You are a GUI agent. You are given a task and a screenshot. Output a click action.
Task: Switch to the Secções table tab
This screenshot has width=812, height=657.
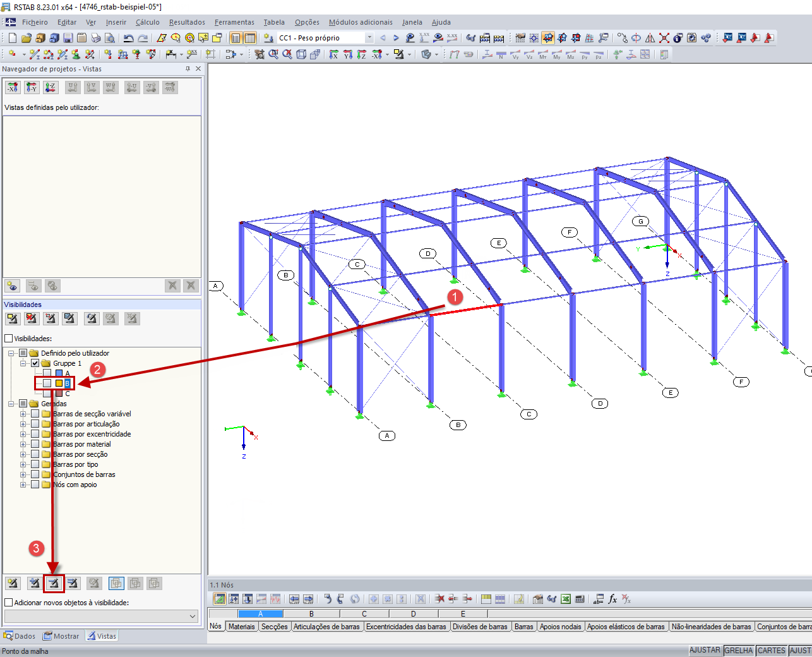pyautogui.click(x=275, y=627)
